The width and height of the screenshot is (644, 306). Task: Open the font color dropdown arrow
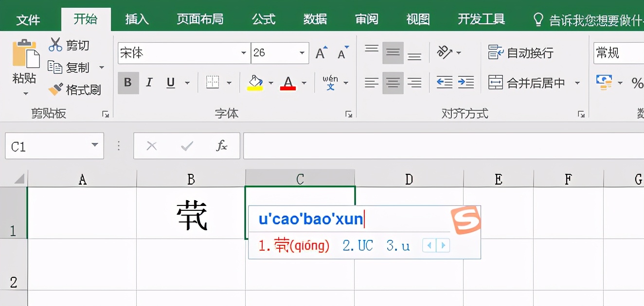pyautogui.click(x=304, y=83)
